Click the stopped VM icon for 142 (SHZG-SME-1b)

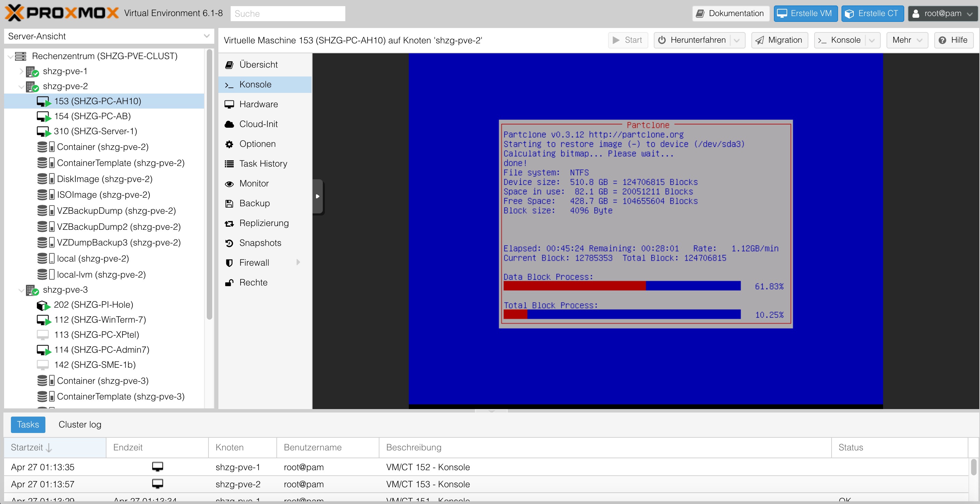(43, 365)
